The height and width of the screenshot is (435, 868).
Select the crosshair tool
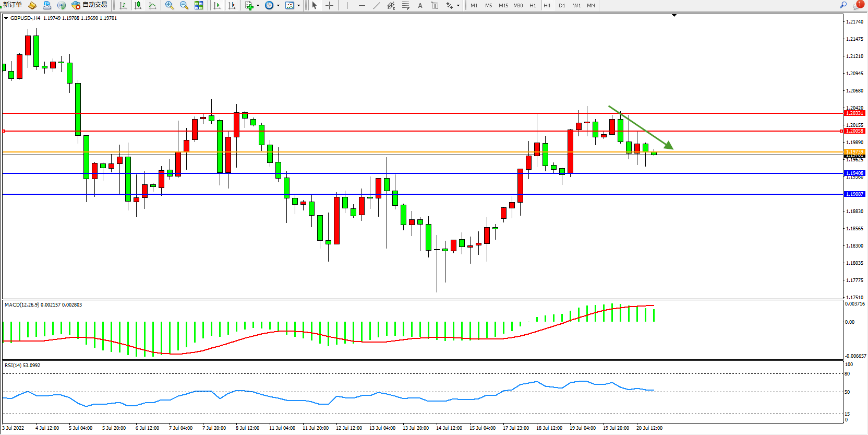pyautogui.click(x=330, y=5)
